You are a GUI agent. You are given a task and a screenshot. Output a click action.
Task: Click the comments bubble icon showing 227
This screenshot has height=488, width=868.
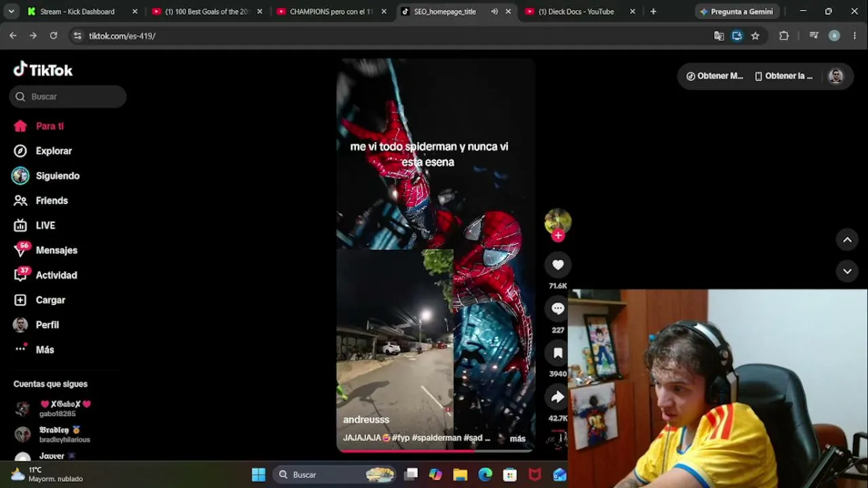pyautogui.click(x=557, y=308)
